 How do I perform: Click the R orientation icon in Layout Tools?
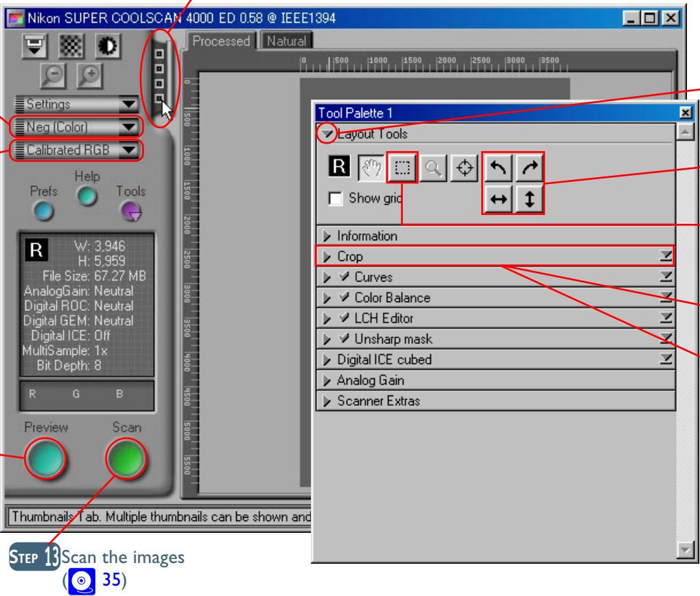coord(339,166)
